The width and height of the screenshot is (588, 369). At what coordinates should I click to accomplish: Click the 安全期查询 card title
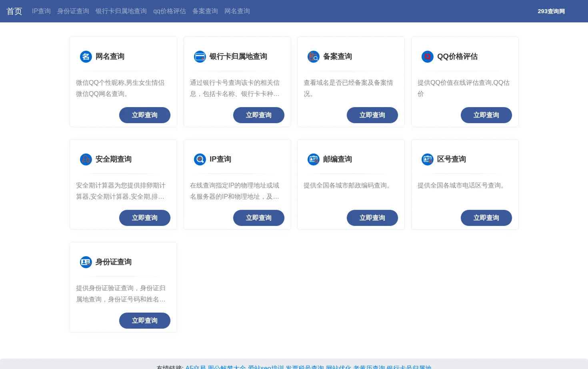114,160
